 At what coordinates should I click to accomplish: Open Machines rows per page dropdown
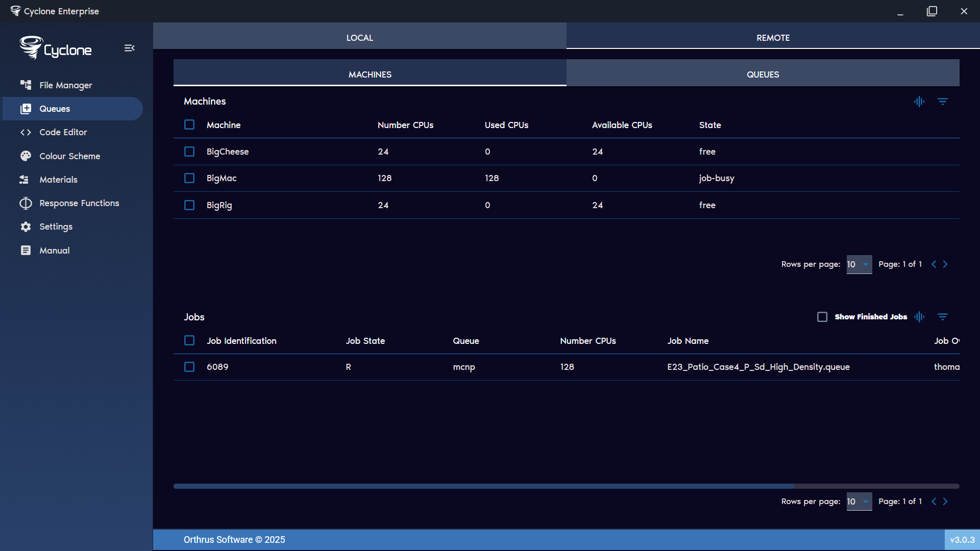[x=859, y=264]
